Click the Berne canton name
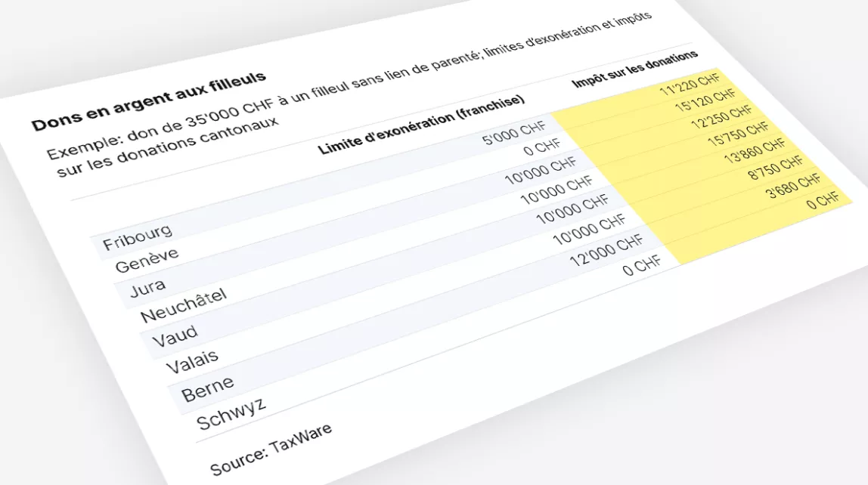 (x=207, y=388)
